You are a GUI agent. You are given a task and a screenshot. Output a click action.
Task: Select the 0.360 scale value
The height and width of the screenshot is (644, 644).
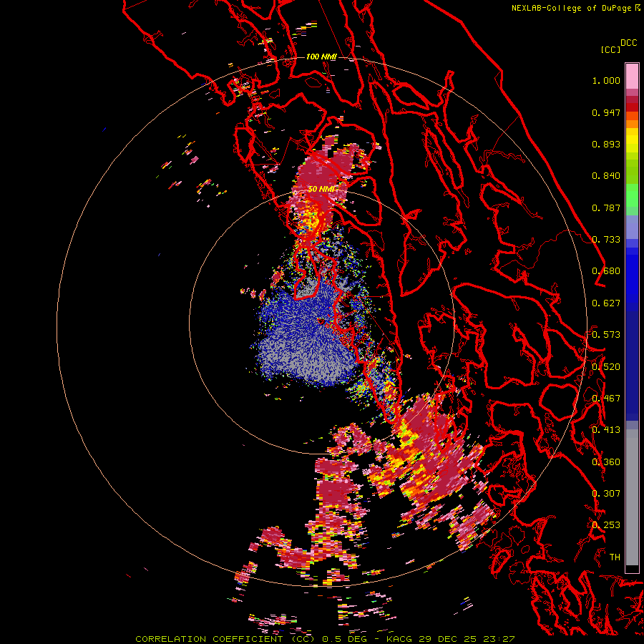click(x=606, y=462)
